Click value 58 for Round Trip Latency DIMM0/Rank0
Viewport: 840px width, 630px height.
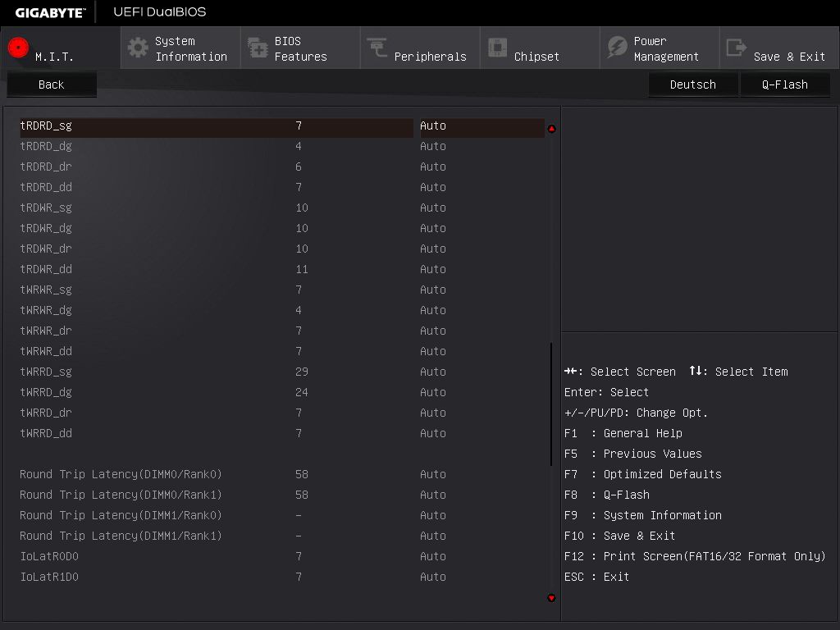point(302,474)
